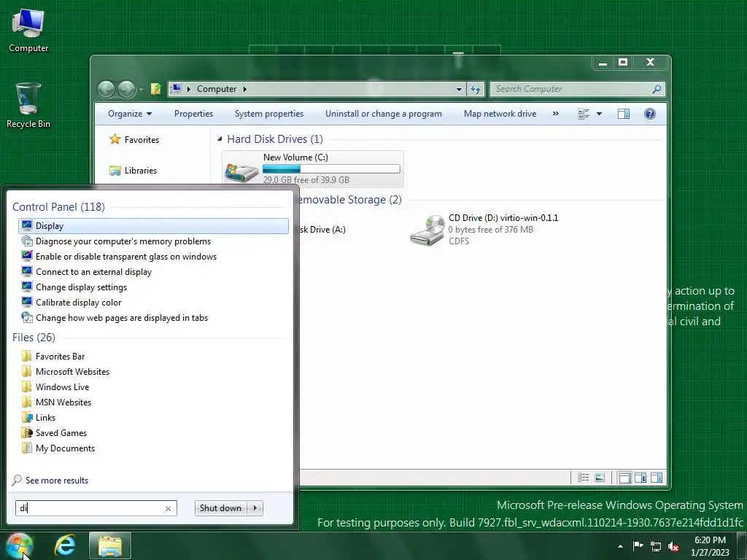Expand Shut down options arrow
747x560 pixels.
coord(255,508)
